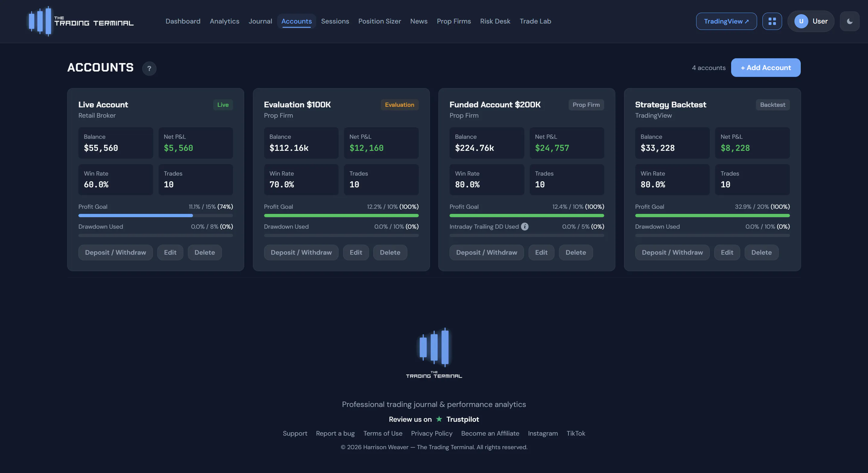Screen dimensions: 868x473
Task: Delete the Funded Account $200K
Action: pos(576,252)
